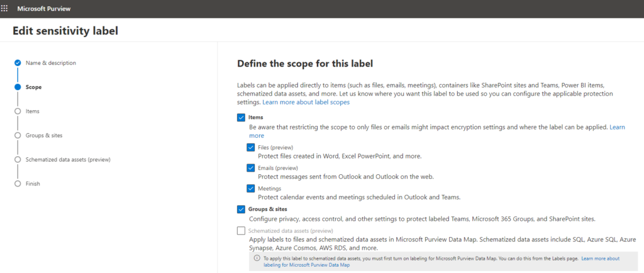Toggle the Files (preview) checkbox
This screenshot has height=273, width=644.
[x=251, y=147]
